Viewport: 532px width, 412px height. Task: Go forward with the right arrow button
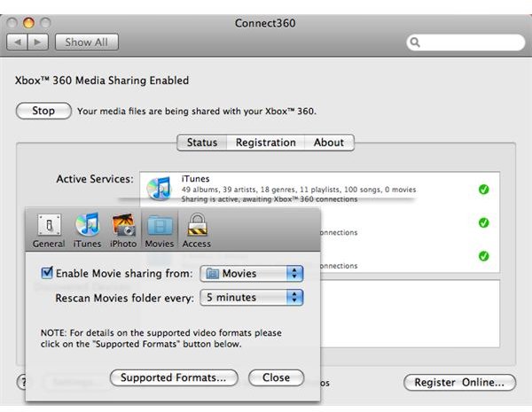click(x=37, y=42)
